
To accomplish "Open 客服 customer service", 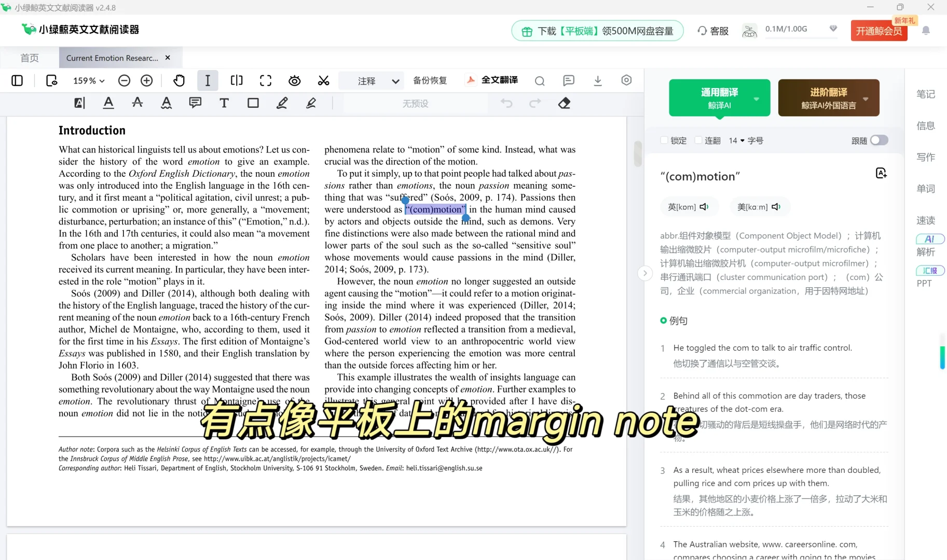I will 712,31.
